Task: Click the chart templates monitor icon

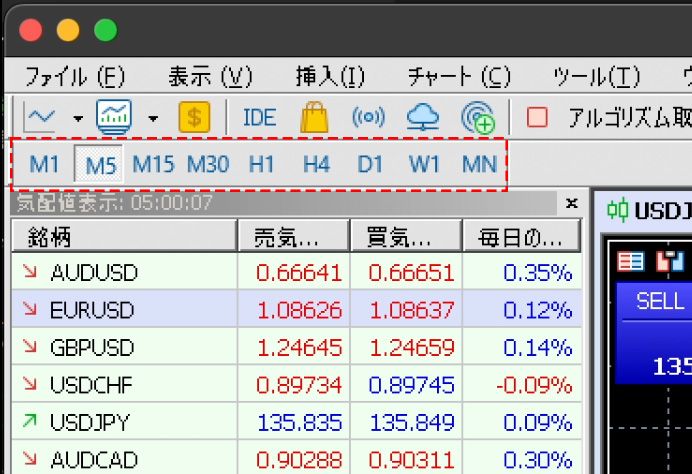Action: coord(115,117)
